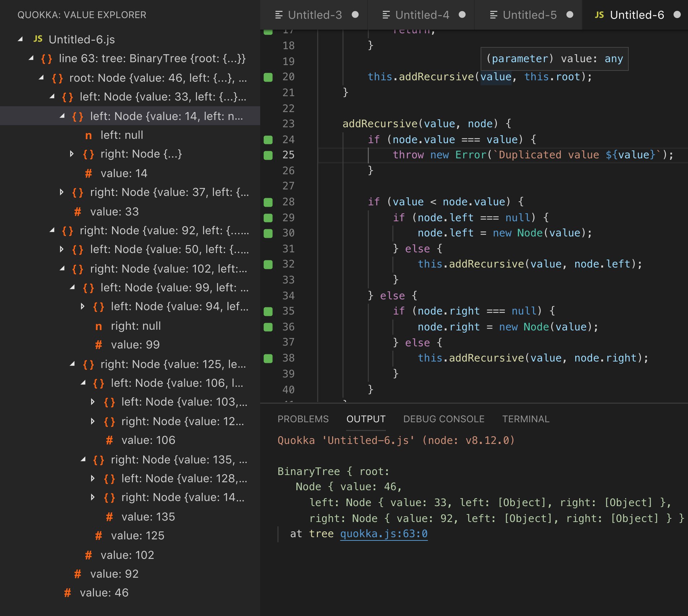Switch to the TERMINAL panel tab
This screenshot has width=688, height=616.
coord(526,419)
